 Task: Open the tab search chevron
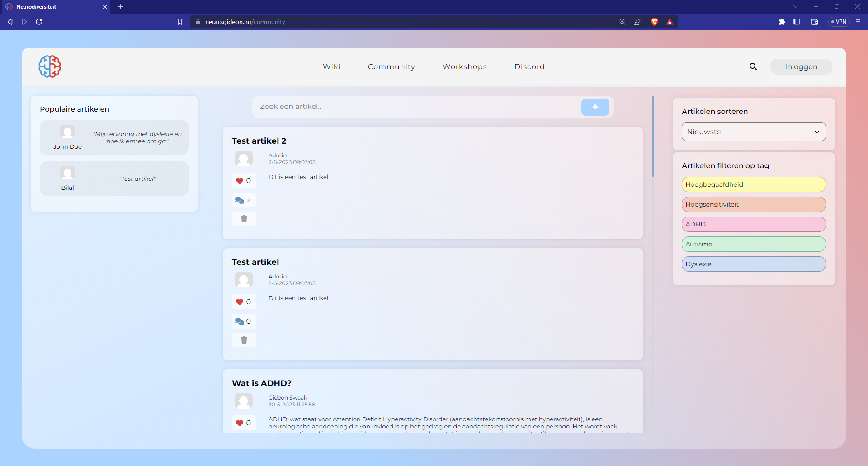(795, 7)
